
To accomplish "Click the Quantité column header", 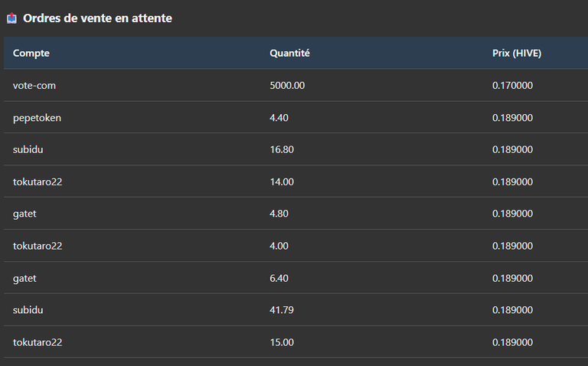I will [289, 54].
